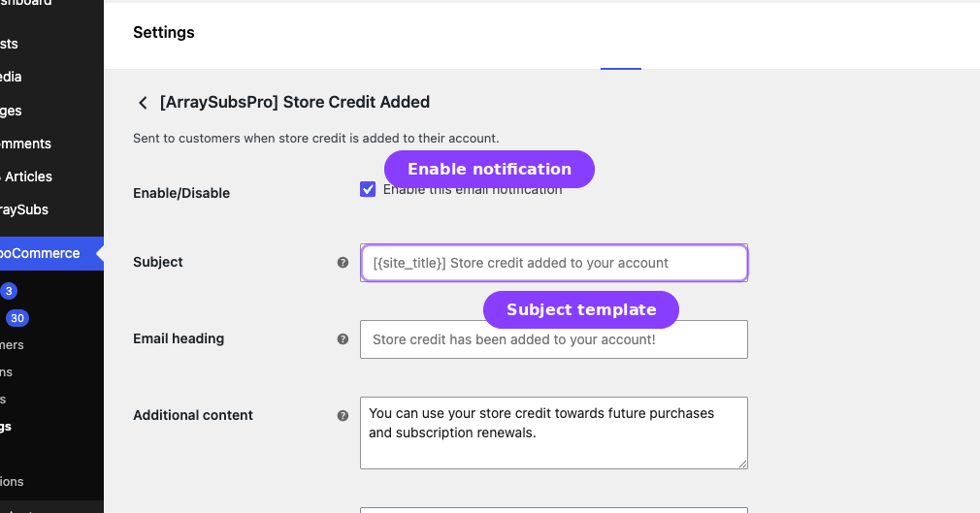The image size is (980, 513).
Task: Select the 'Sent to customers when store credit' description
Action: pos(315,139)
